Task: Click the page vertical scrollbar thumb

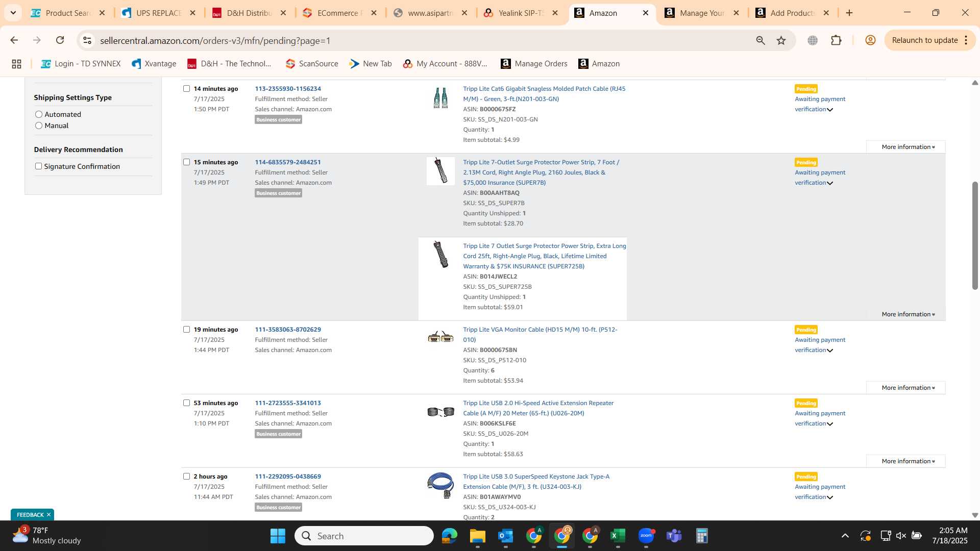Action: click(x=975, y=235)
